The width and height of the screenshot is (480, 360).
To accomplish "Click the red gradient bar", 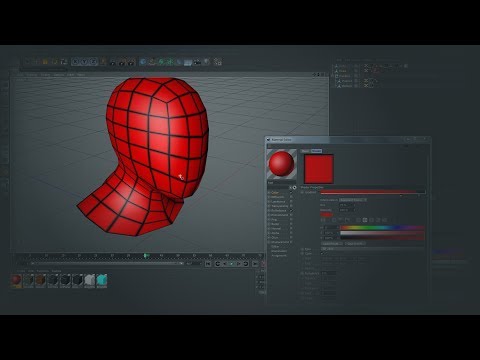I will (373, 192).
